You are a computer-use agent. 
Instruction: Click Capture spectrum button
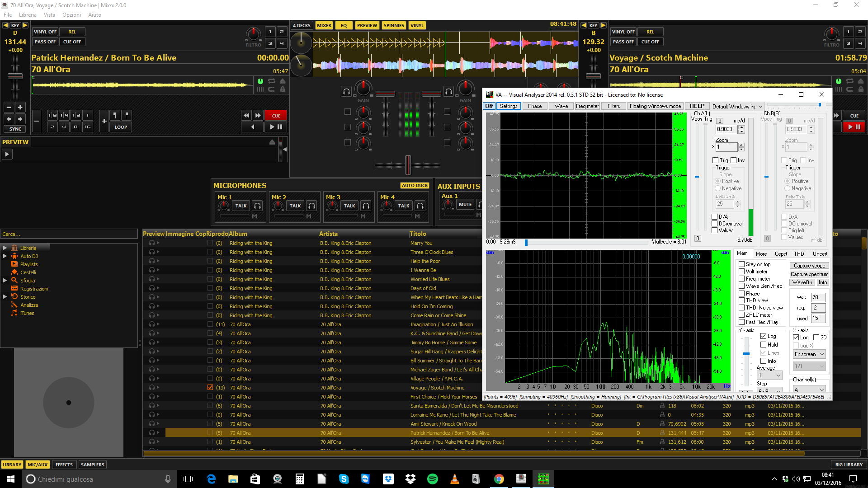[809, 274]
